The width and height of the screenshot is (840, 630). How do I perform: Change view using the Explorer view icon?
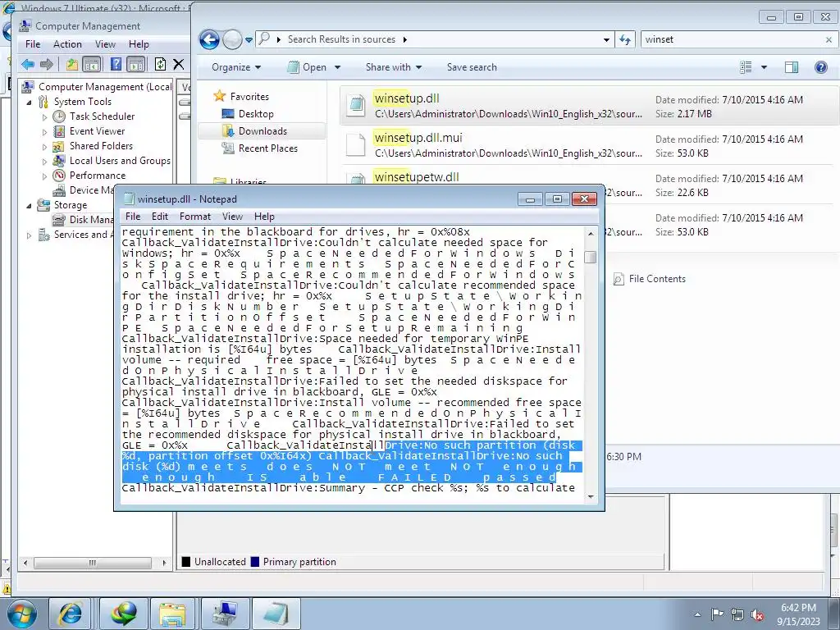tap(746, 67)
